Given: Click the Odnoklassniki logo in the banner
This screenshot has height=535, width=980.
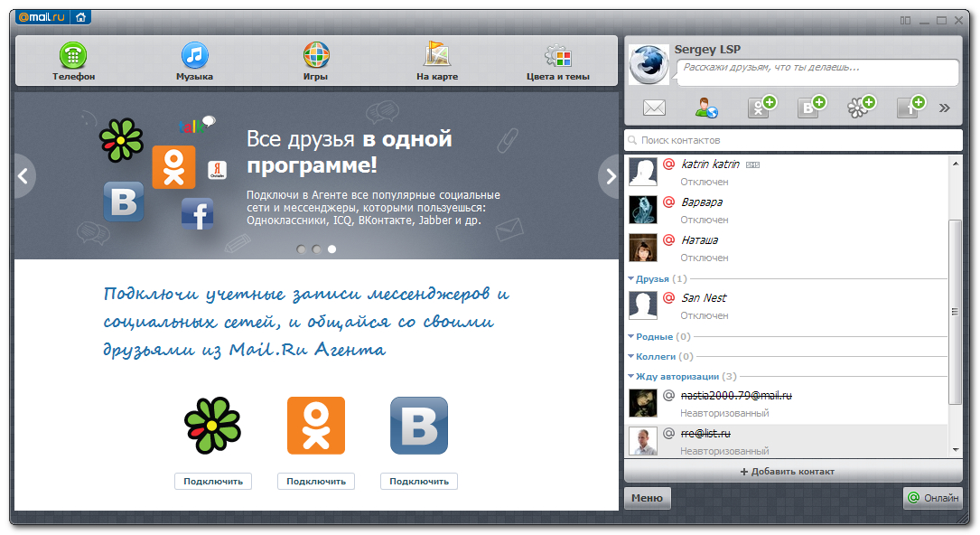Looking at the screenshot, I should tap(173, 167).
